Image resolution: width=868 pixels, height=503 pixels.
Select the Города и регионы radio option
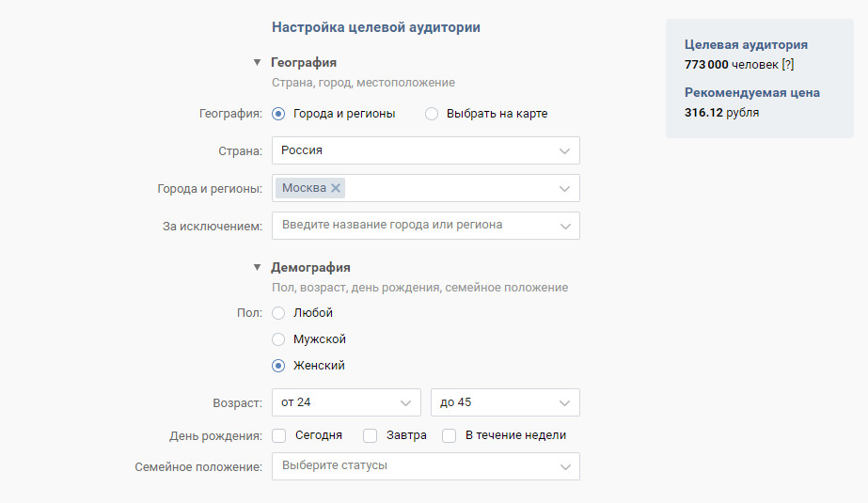tap(278, 114)
